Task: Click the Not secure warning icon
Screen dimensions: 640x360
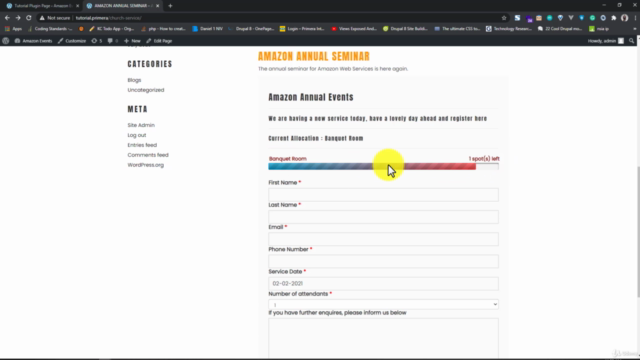Action: (42, 18)
